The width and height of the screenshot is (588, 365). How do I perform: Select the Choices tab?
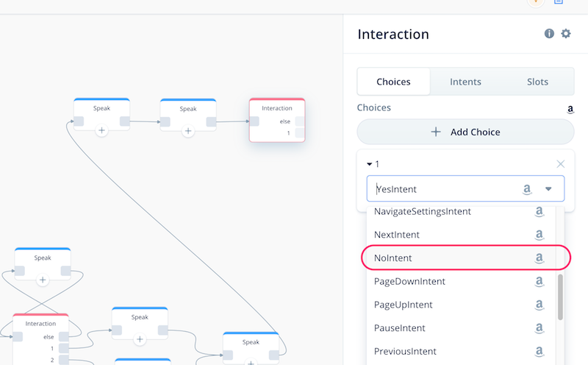[393, 82]
